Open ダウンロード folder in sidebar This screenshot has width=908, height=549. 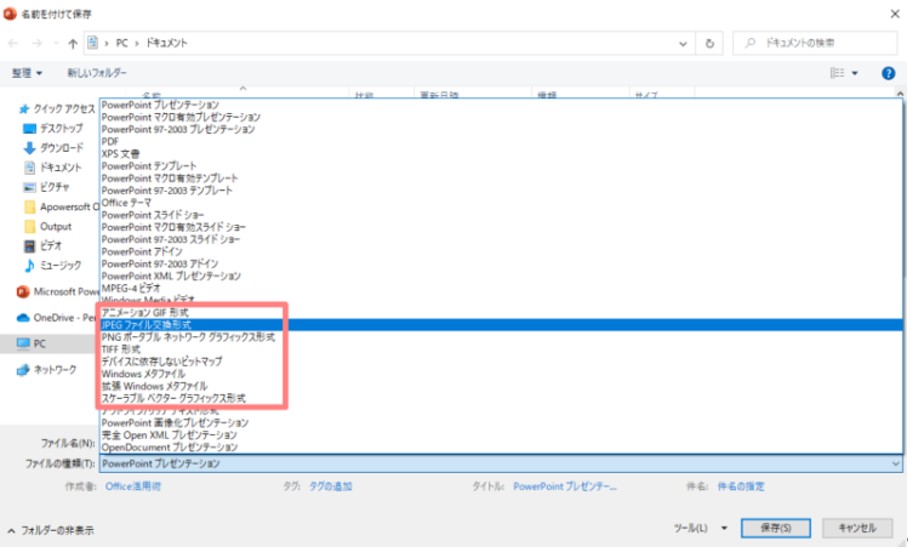click(60, 148)
